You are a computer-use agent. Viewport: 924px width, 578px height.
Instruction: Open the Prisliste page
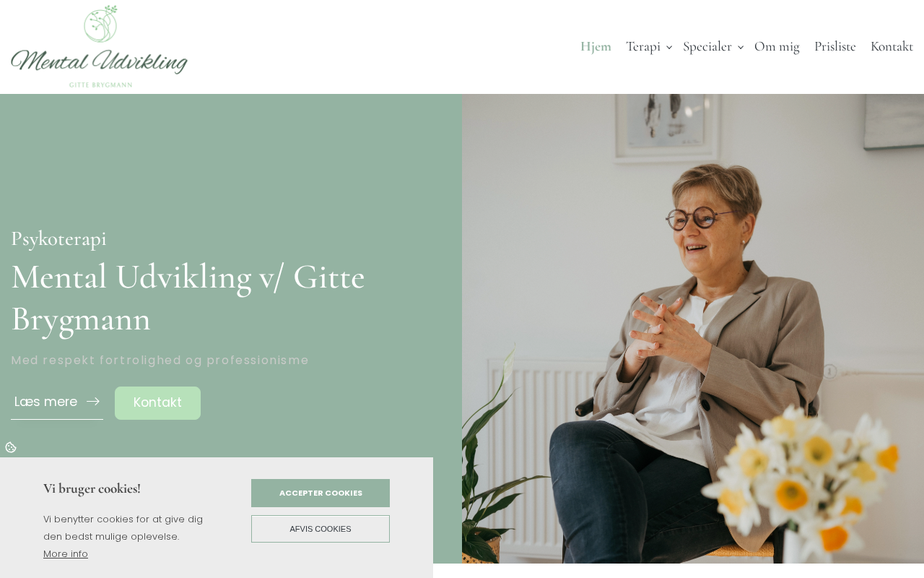click(x=835, y=46)
